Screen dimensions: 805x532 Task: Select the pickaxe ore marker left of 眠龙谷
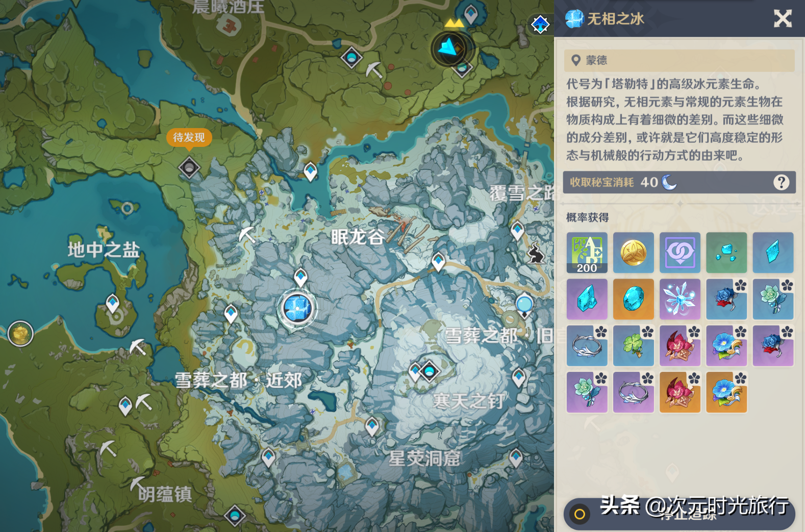(247, 235)
